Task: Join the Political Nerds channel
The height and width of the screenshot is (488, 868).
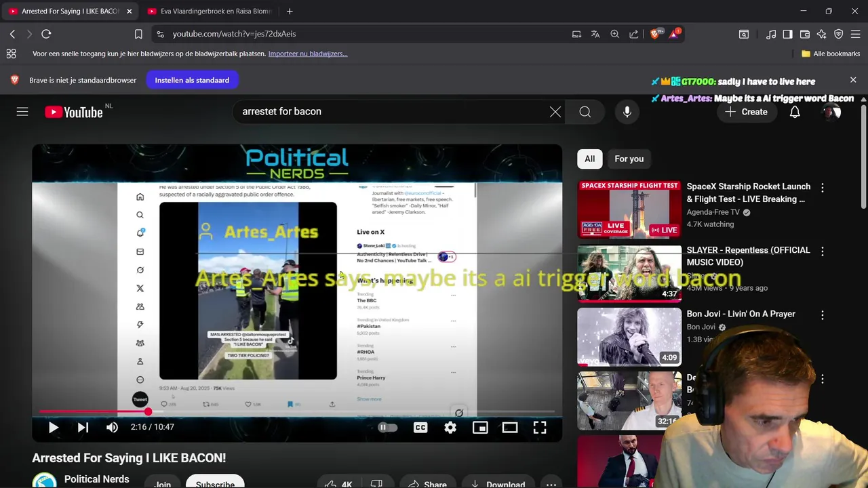Action: tap(163, 482)
